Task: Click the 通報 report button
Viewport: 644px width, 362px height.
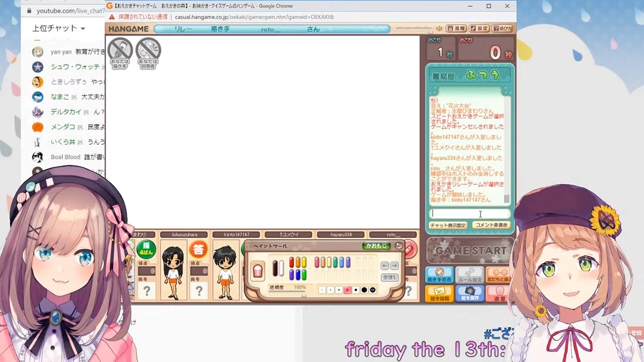Action: tap(456, 29)
